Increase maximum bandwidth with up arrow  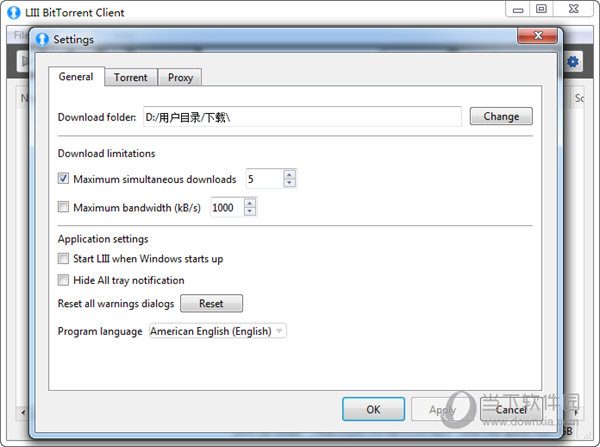(250, 203)
